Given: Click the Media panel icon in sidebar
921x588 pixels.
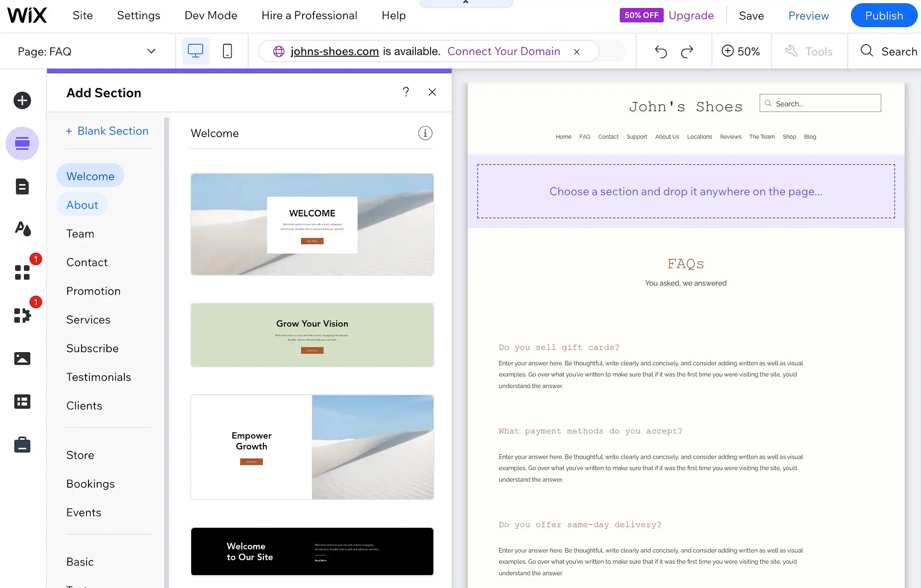Looking at the screenshot, I should pyautogui.click(x=22, y=358).
